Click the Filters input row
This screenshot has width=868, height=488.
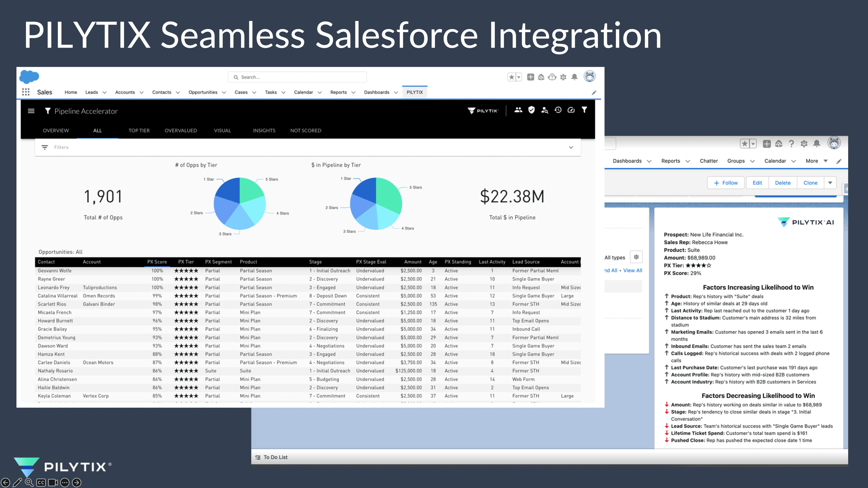coord(308,148)
